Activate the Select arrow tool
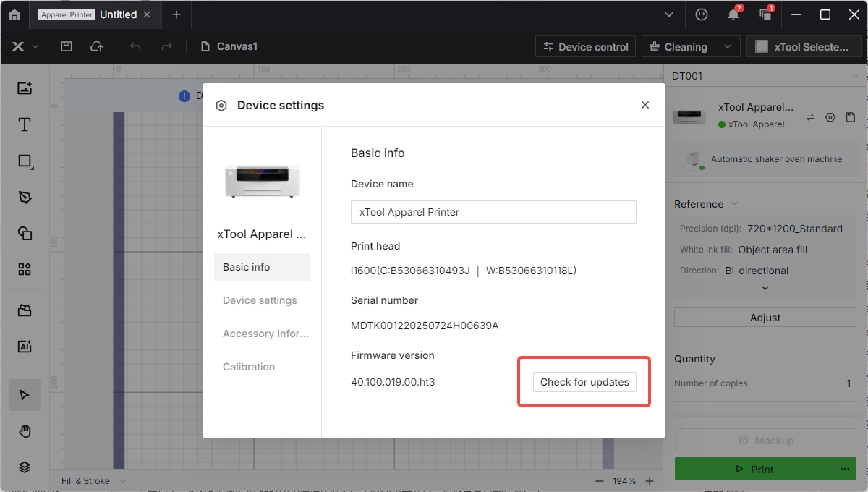This screenshot has height=492, width=868. (x=25, y=395)
